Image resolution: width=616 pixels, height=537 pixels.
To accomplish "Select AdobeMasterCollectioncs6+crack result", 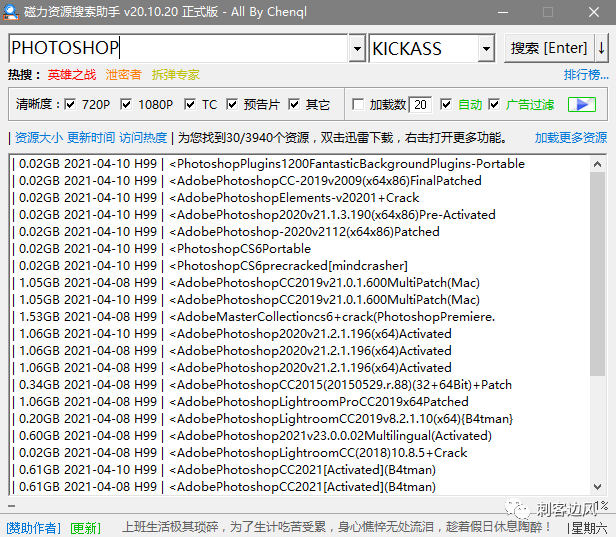I will pyautogui.click(x=301, y=317).
